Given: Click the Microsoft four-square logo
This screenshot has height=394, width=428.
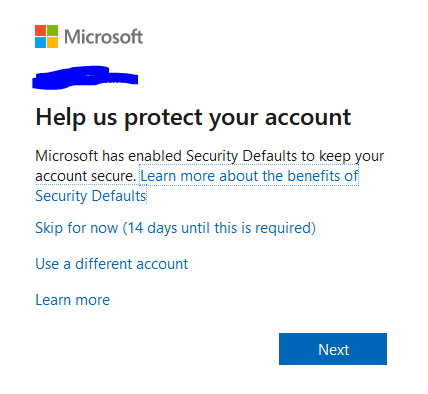Looking at the screenshot, I should 46,36.
